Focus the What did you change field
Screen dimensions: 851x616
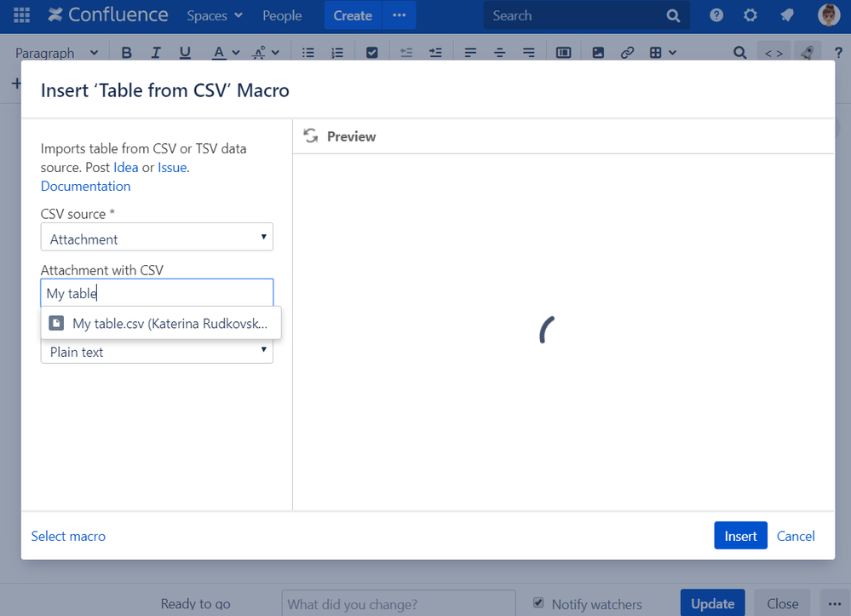pyautogui.click(x=399, y=603)
